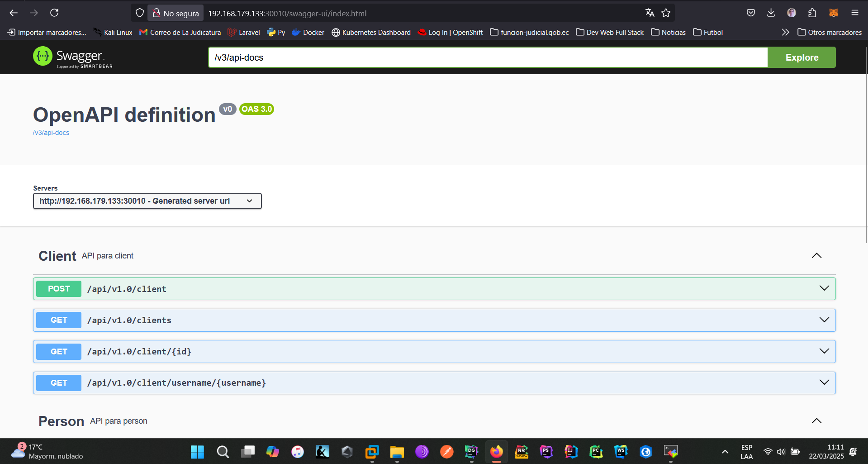Viewport: 868px width, 464px height.
Task: Collapse the Person API section
Action: [x=816, y=421]
